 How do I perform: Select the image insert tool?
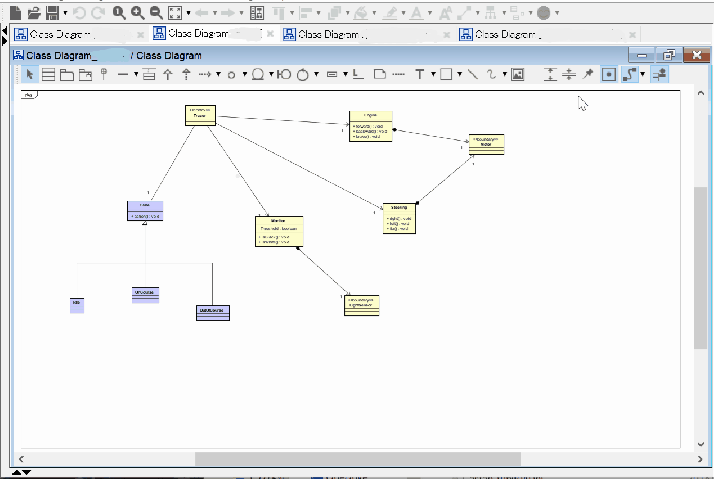517,74
